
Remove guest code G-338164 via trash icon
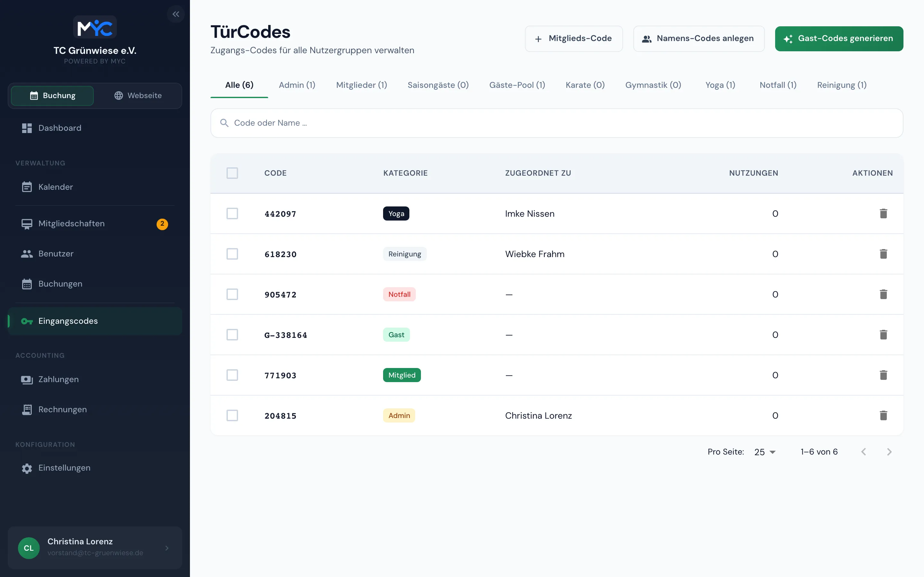point(883,335)
